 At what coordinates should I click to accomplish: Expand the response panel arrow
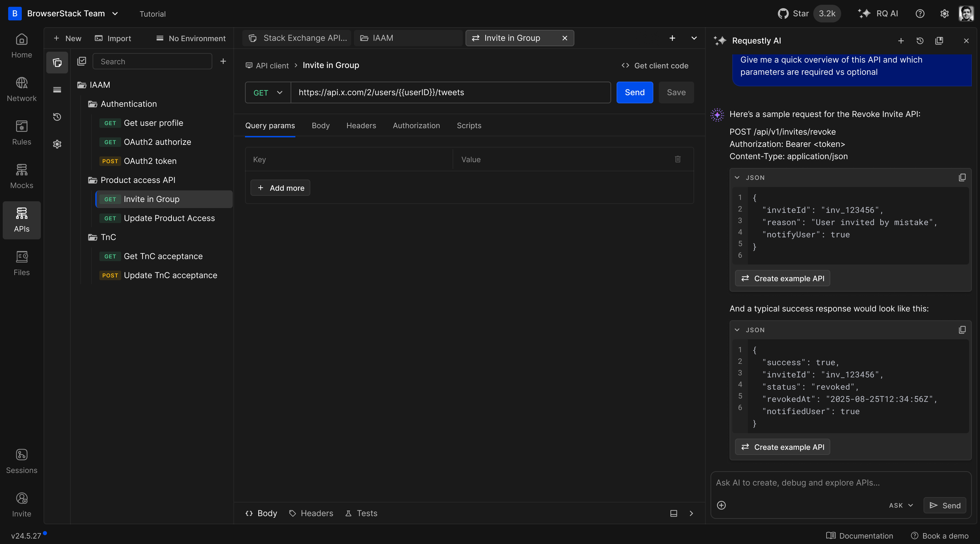691,514
